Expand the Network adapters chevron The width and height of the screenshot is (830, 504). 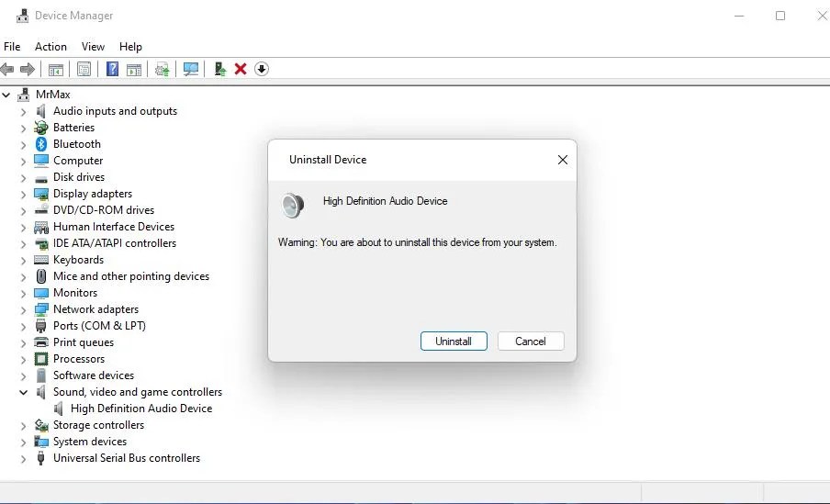pos(23,309)
